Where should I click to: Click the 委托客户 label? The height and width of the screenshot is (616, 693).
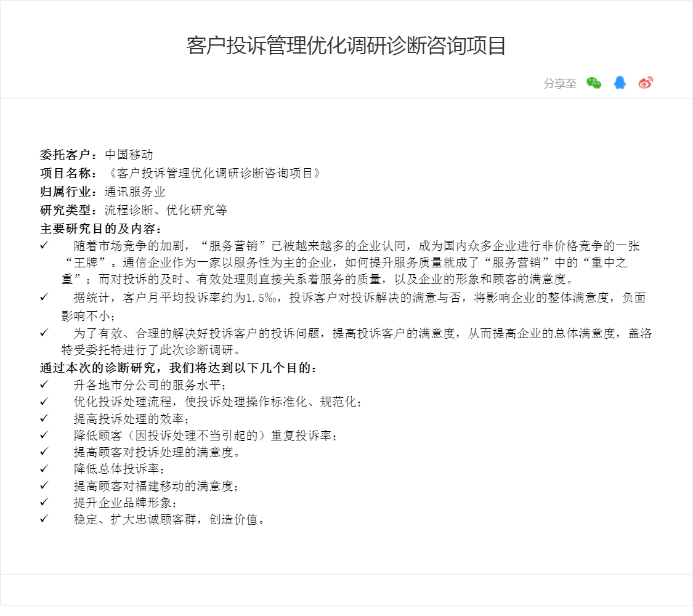coord(68,155)
